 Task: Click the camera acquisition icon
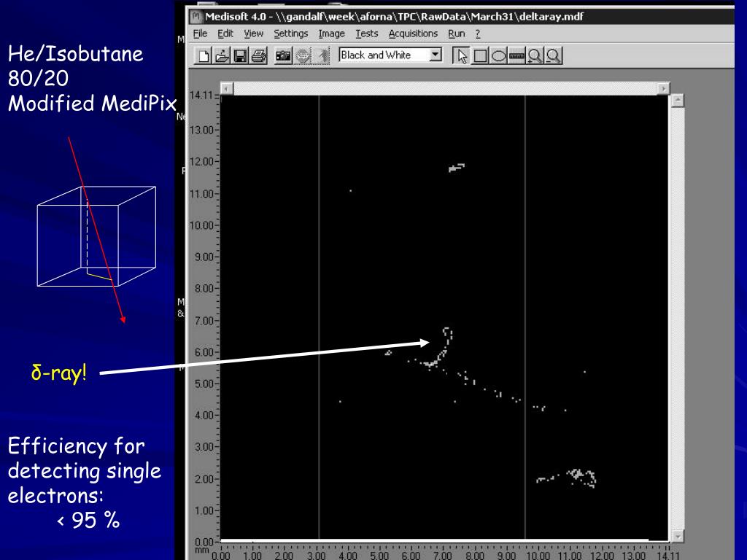(x=284, y=55)
